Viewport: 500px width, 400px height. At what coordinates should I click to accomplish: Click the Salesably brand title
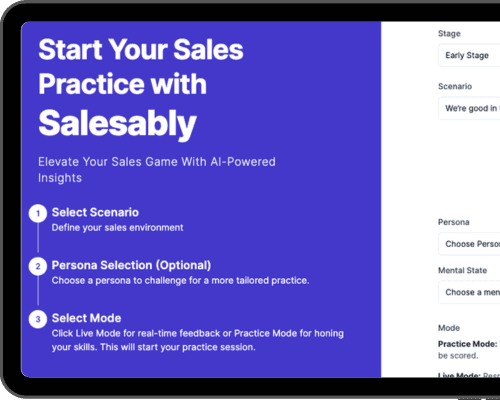(117, 123)
